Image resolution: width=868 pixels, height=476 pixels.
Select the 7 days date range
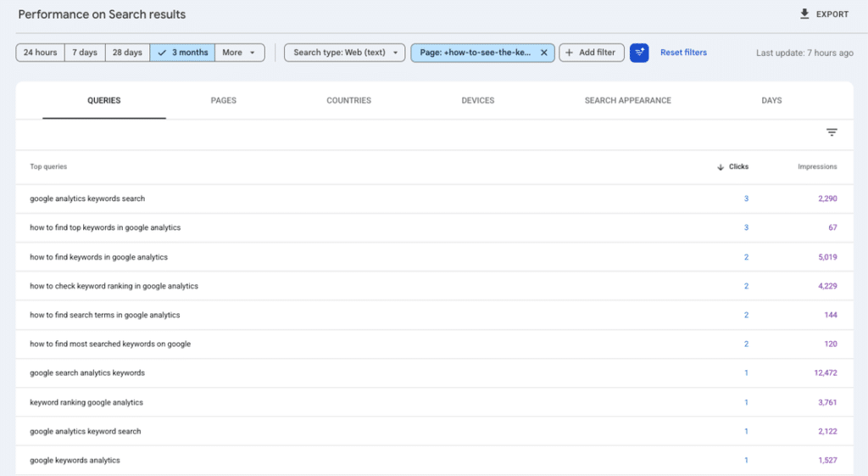(x=85, y=53)
